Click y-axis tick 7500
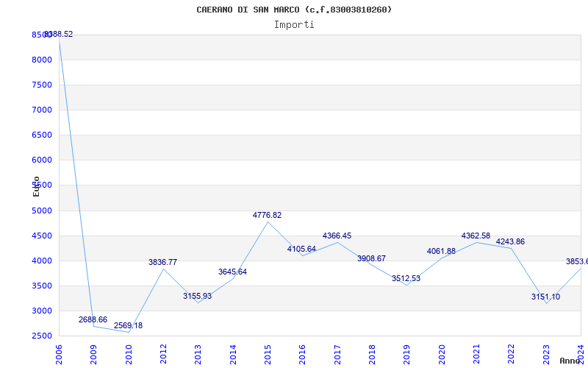Image resolution: width=588 pixels, height=368 pixels. (42, 85)
